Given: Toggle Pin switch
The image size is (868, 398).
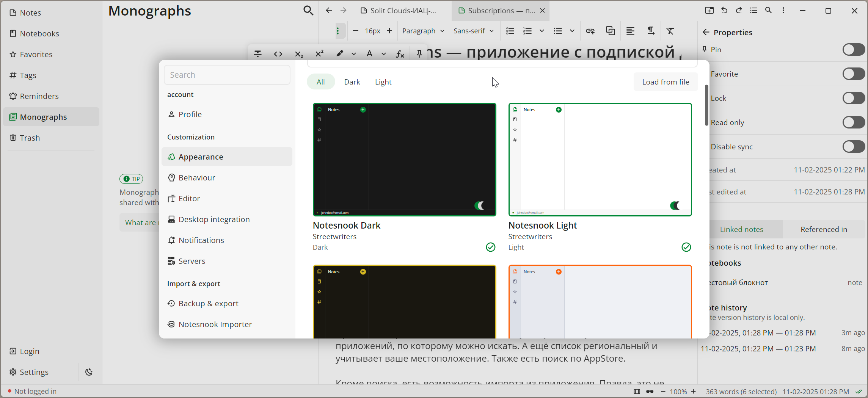Looking at the screenshot, I should [x=854, y=50].
